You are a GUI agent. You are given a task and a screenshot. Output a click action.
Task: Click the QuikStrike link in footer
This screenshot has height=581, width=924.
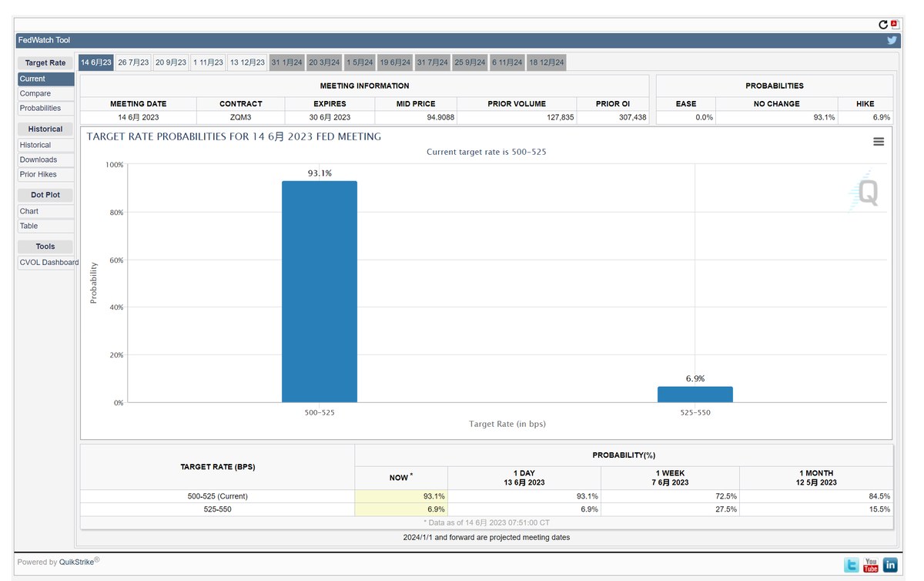tap(77, 562)
